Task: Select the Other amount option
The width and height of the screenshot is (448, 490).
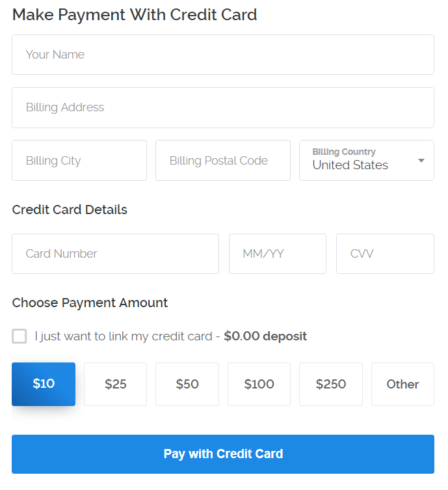Action: pos(402,384)
